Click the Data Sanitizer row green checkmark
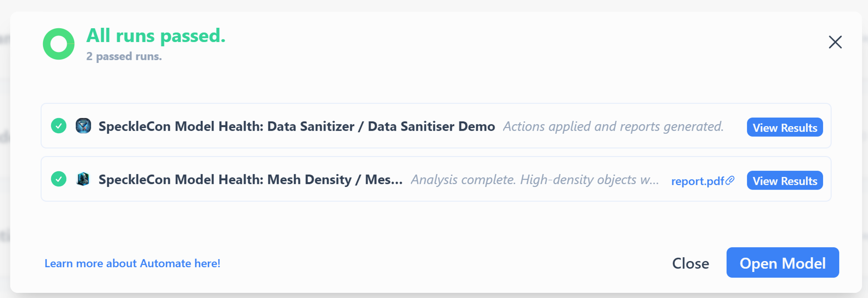Viewport: 868px width, 298px height. click(x=59, y=126)
